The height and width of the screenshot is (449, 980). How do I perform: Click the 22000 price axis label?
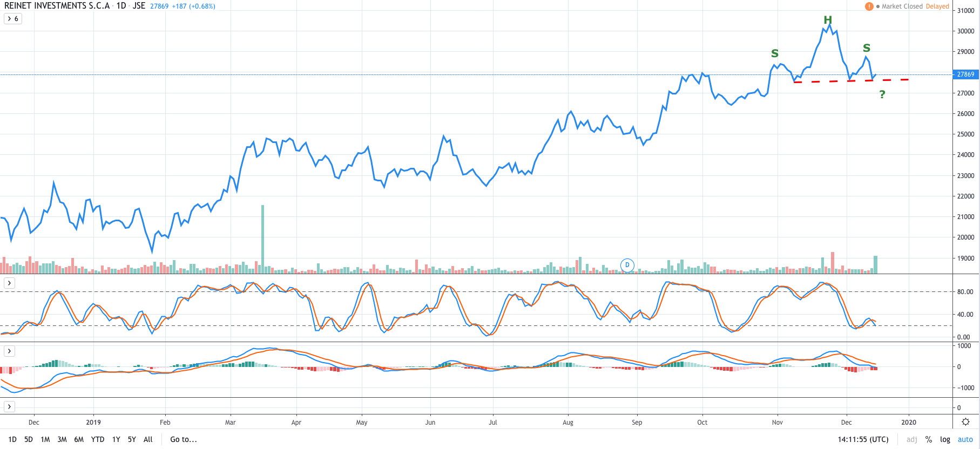965,196
